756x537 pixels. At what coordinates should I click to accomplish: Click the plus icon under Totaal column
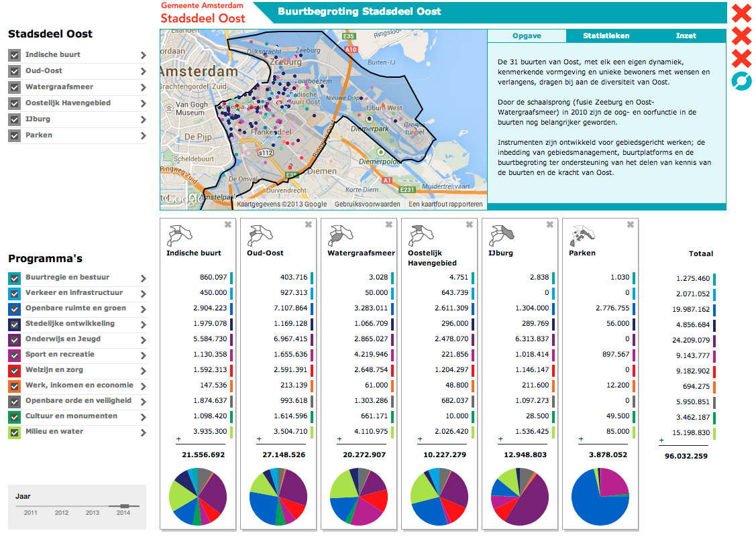[x=661, y=440]
